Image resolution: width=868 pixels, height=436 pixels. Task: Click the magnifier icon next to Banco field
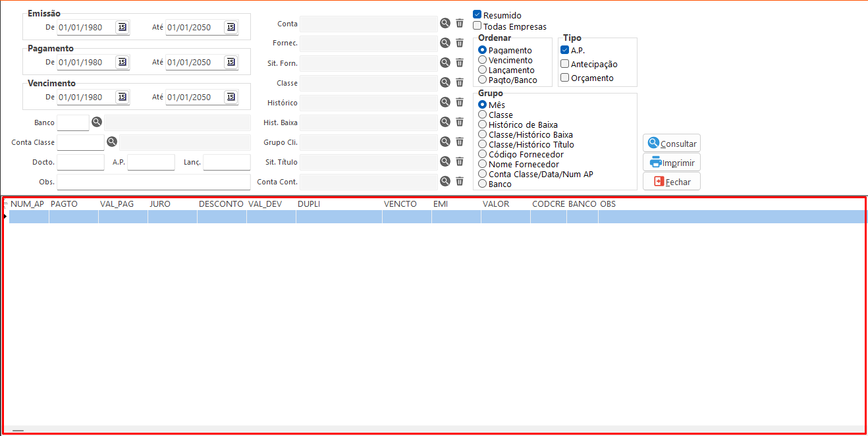click(x=96, y=122)
